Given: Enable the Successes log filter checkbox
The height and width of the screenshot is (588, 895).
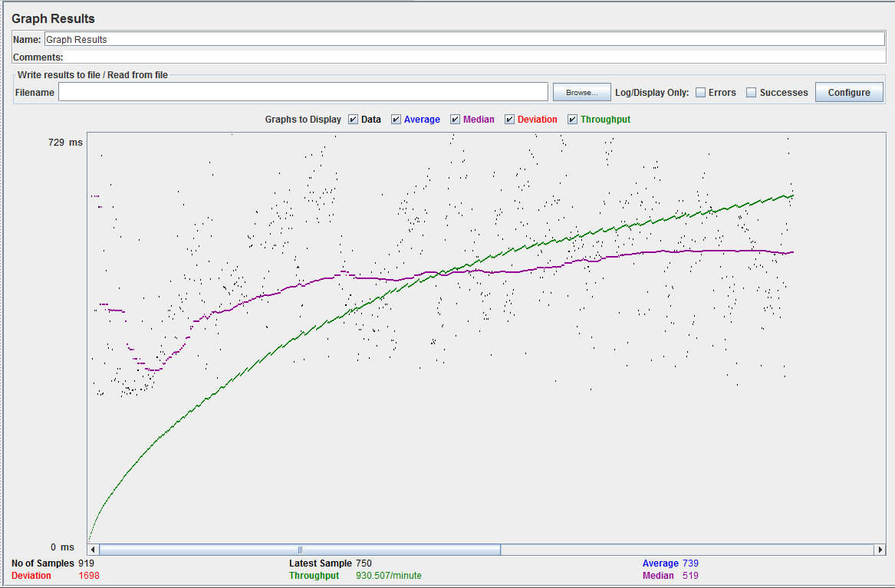Looking at the screenshot, I should click(x=750, y=92).
